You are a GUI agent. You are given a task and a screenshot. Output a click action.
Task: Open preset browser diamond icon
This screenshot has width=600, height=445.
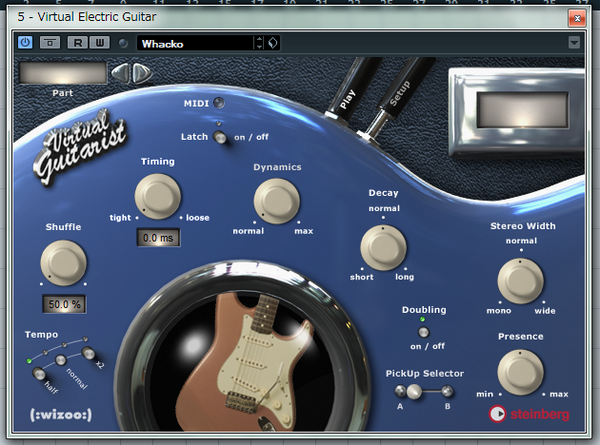click(x=272, y=43)
